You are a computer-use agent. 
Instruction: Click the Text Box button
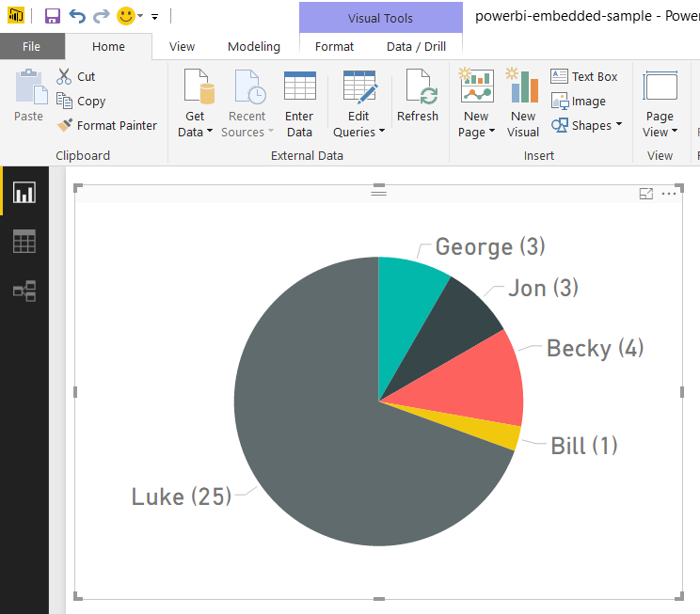point(584,76)
